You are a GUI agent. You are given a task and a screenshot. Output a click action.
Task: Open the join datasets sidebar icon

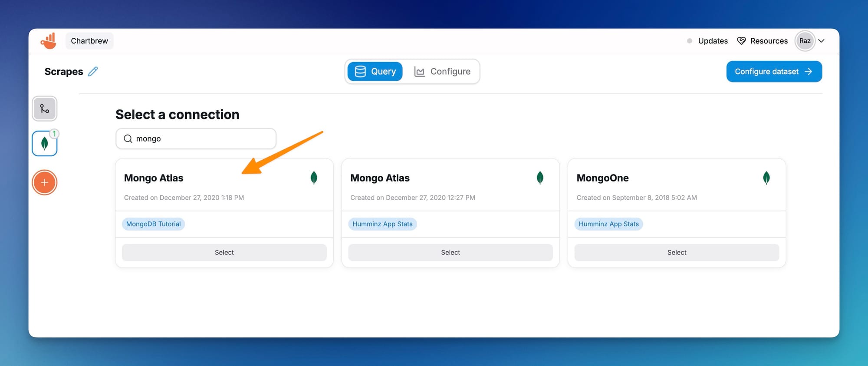tap(45, 109)
